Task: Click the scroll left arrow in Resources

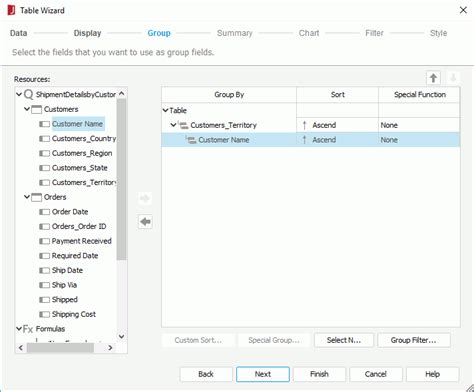Action: click(21, 348)
